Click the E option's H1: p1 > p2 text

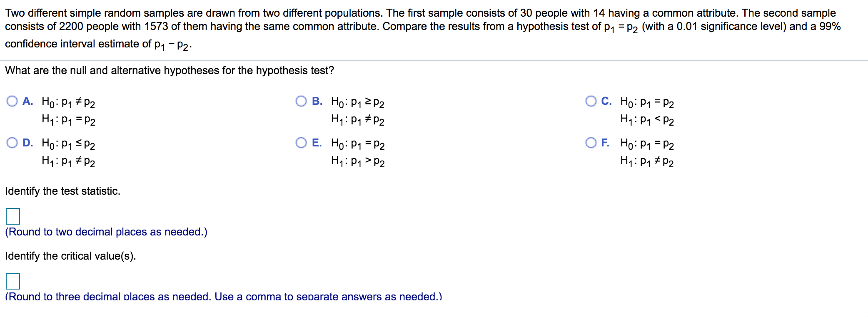(358, 161)
